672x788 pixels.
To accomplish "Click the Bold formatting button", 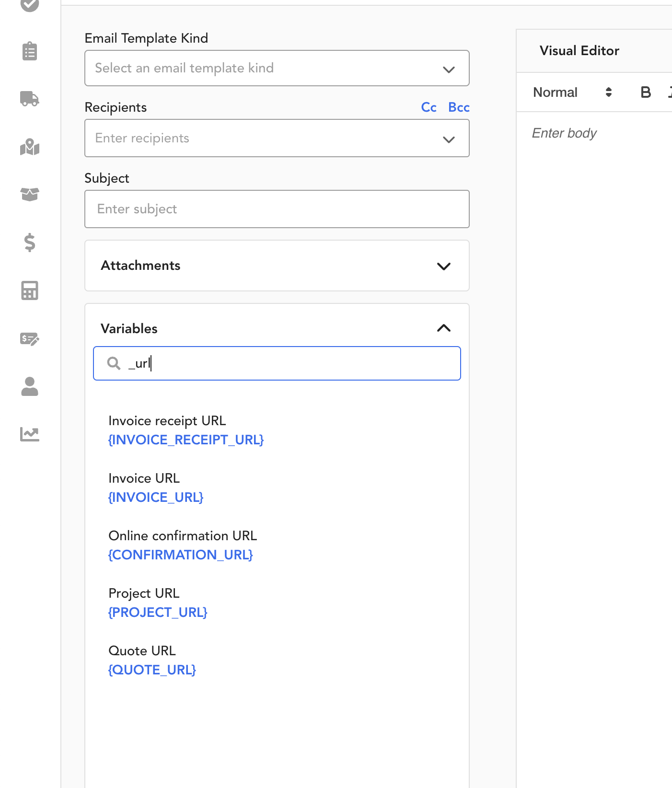I will click(x=646, y=93).
